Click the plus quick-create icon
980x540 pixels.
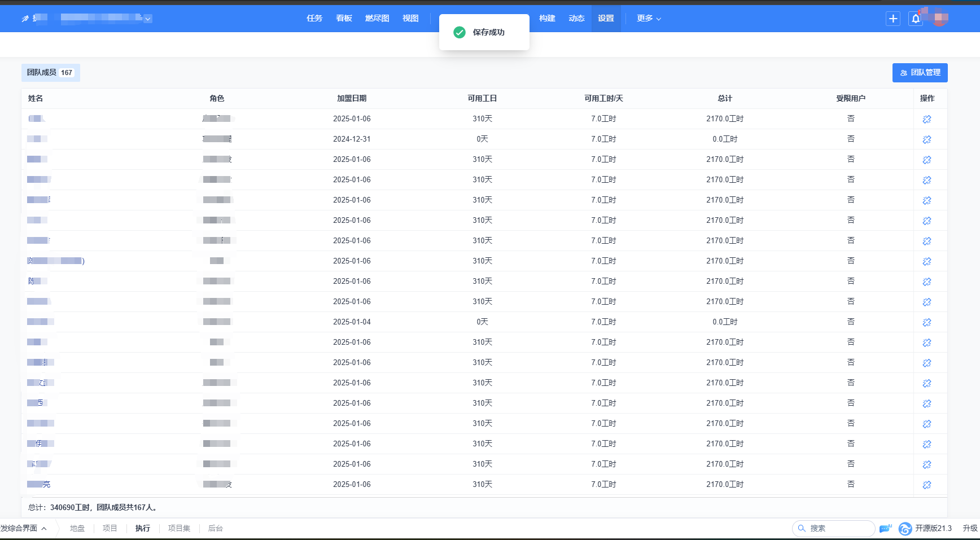[x=893, y=19]
